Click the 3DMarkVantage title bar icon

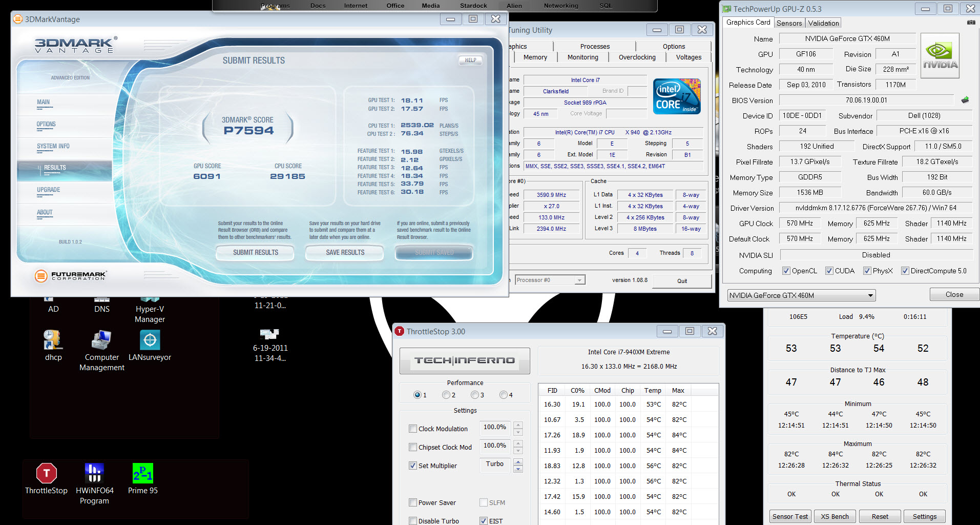coord(18,19)
